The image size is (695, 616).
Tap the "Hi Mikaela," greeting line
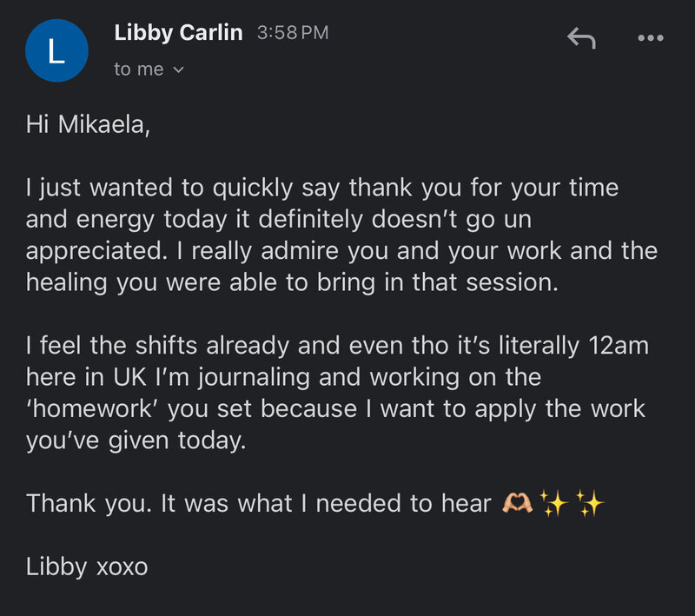click(x=88, y=126)
